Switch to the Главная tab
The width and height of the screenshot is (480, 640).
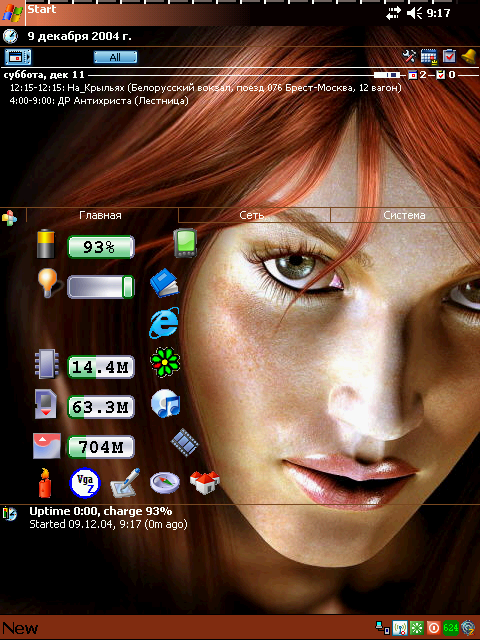pyautogui.click(x=100, y=215)
